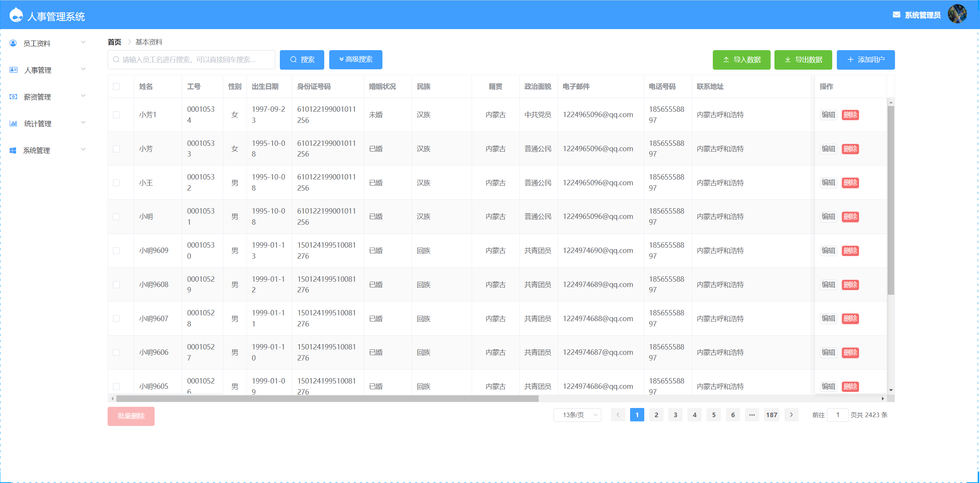Open the 人事管理 sidebar menu
This screenshot has width=980, height=483.
38,70
